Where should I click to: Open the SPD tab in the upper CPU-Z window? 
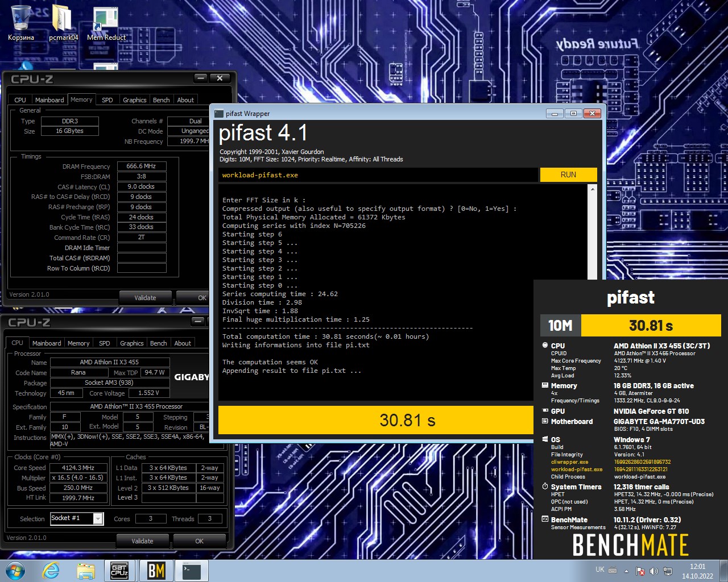[107, 100]
